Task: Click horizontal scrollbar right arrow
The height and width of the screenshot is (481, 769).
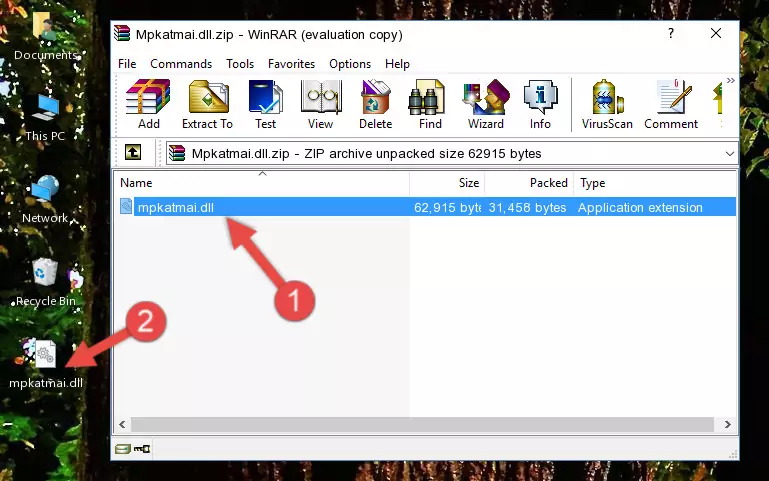Action: (x=728, y=424)
